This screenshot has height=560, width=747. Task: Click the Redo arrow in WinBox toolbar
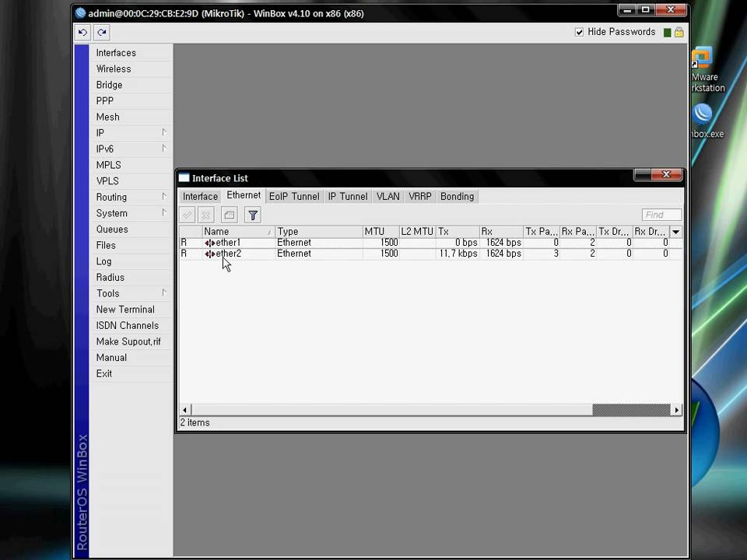click(101, 33)
